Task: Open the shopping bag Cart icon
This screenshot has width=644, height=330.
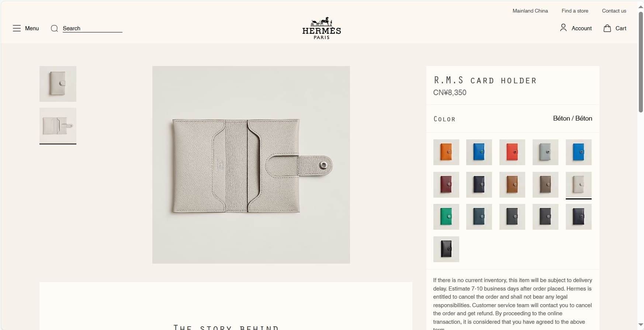Action: click(607, 28)
